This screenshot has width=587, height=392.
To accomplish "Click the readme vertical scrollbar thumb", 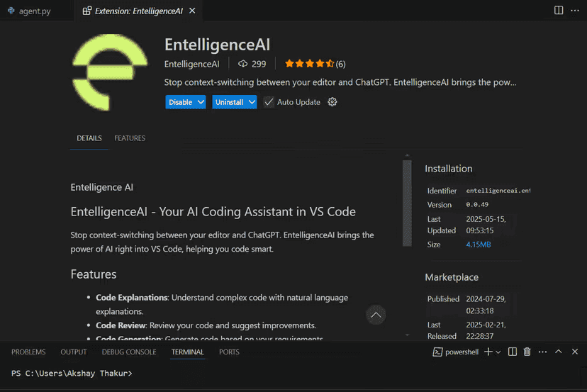I will pos(407,203).
